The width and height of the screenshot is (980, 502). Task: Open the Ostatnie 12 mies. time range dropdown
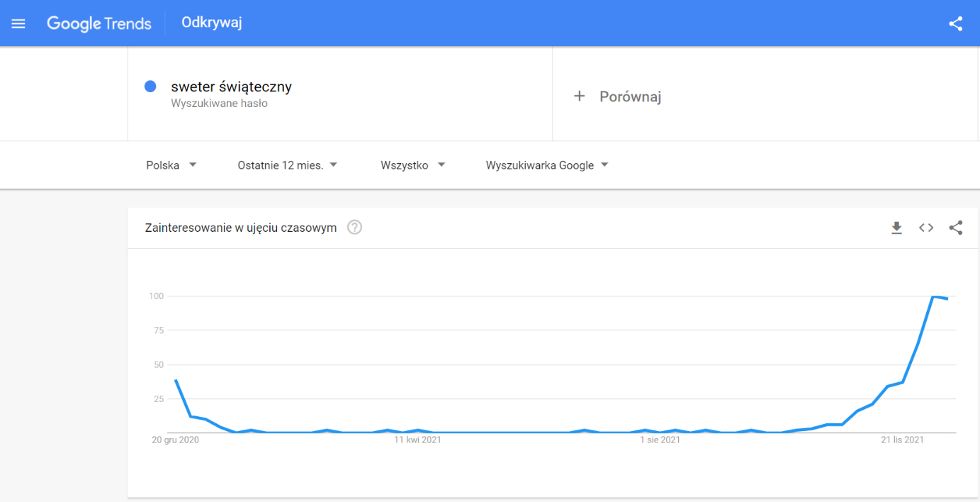(x=288, y=165)
